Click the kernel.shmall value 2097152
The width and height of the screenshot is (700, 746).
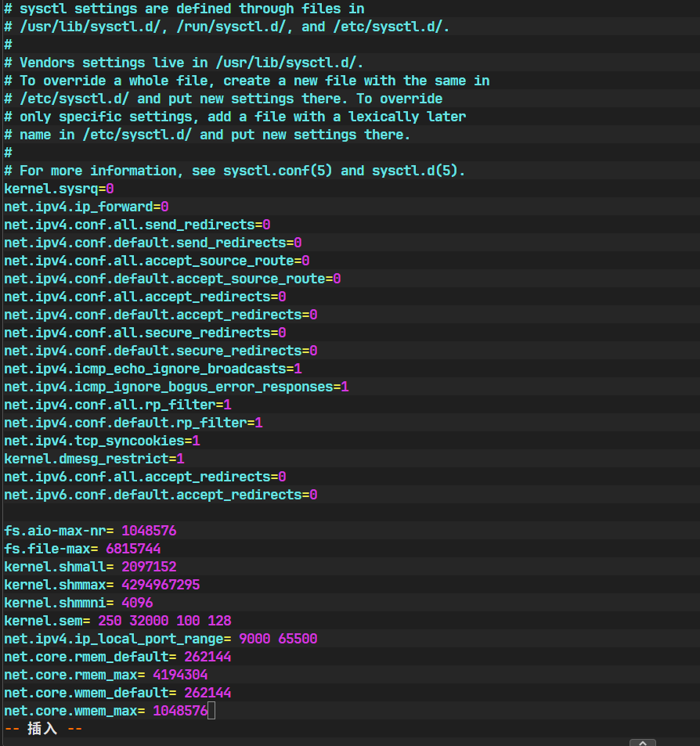coord(149,567)
